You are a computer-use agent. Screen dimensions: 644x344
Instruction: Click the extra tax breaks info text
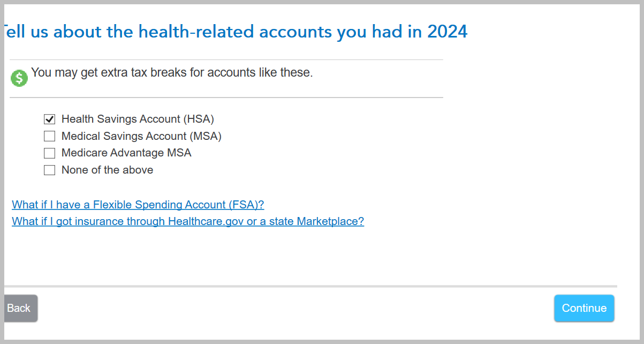(172, 72)
